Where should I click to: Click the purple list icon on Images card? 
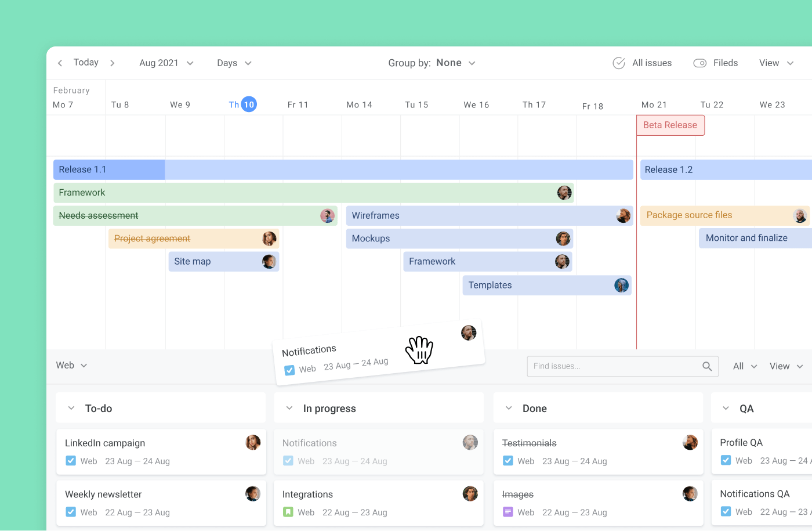point(508,512)
